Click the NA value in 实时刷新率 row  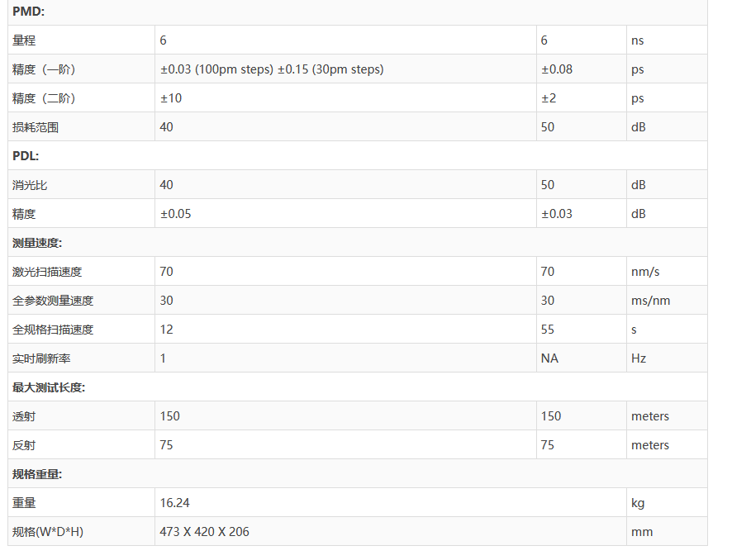point(549,358)
